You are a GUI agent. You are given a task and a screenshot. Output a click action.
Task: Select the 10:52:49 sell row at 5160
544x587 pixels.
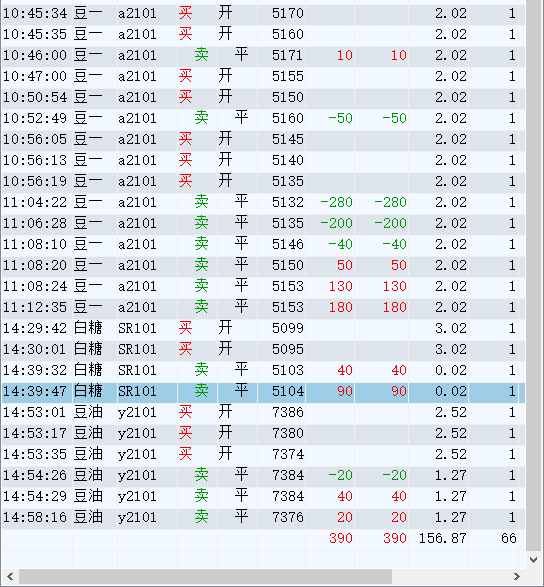coord(263,118)
